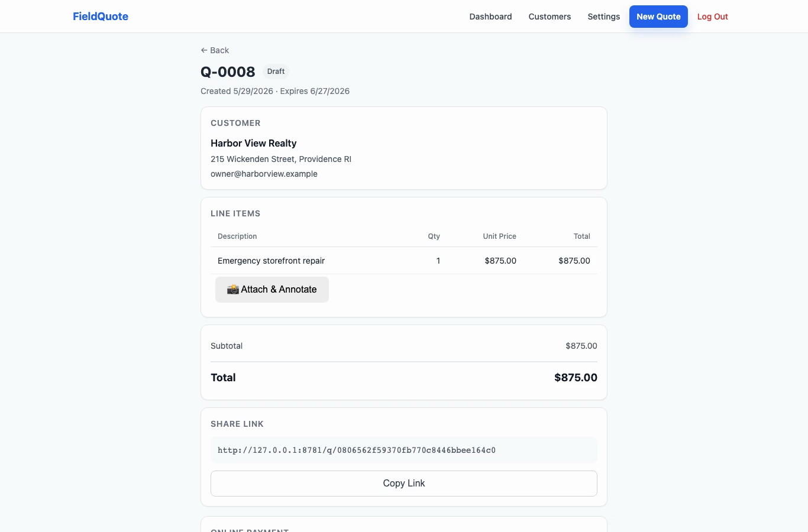Viewport: 808px width, 532px height.
Task: Log Out of the account
Action: [712, 17]
